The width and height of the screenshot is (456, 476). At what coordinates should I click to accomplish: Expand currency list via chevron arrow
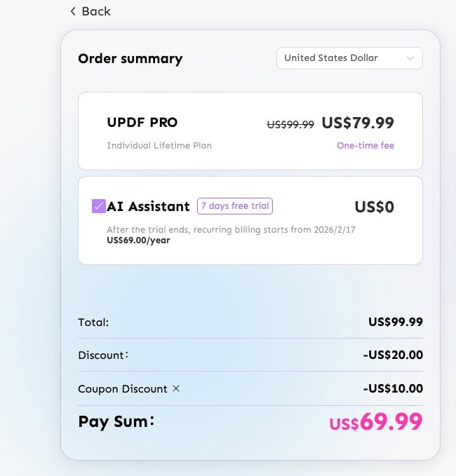pyautogui.click(x=410, y=58)
